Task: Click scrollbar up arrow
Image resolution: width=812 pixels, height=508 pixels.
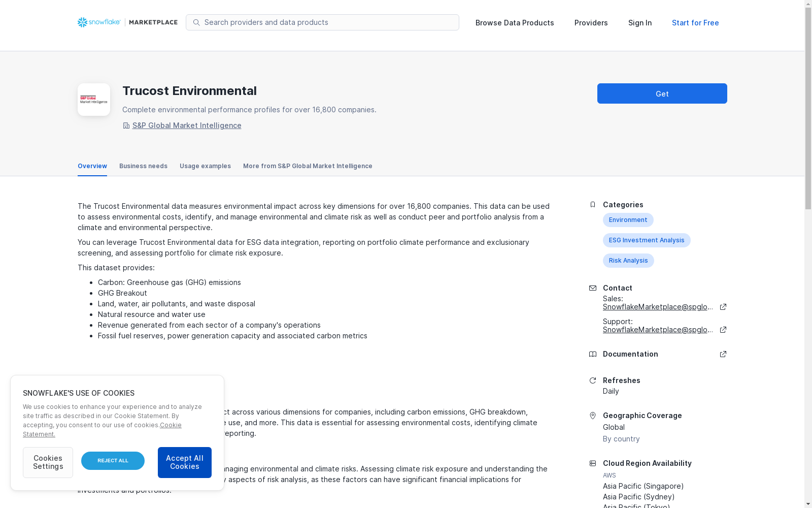Action: point(808,4)
